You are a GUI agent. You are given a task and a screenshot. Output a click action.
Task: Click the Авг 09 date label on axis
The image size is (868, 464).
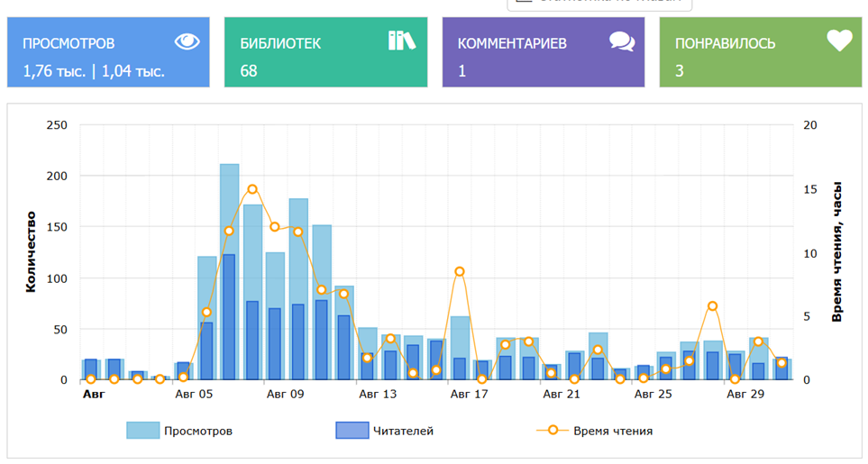pos(286,394)
